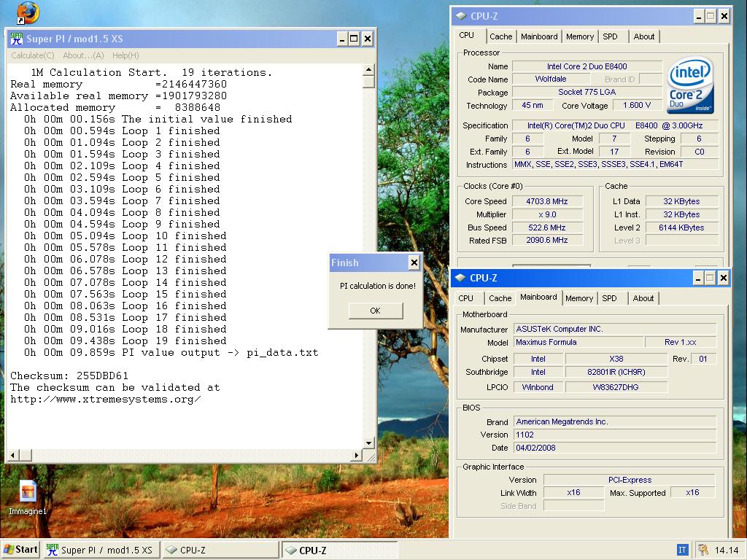
Task: Click the top CPU-Z window title icon
Action: pos(461,16)
